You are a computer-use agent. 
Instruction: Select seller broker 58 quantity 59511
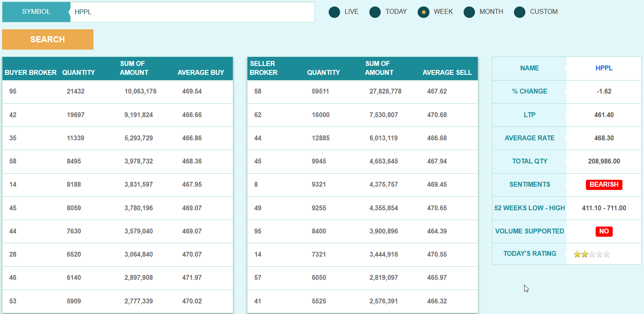320,92
